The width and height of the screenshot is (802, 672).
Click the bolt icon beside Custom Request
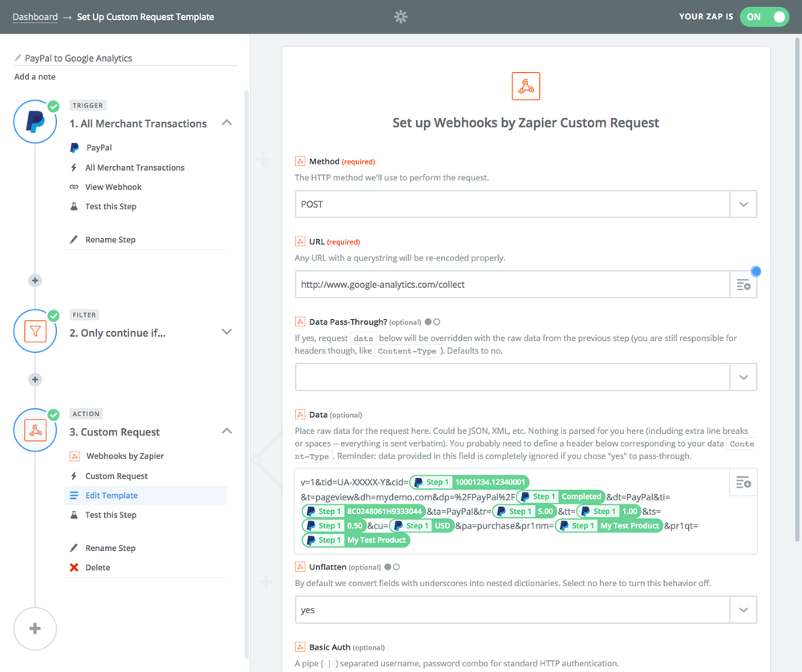point(74,476)
